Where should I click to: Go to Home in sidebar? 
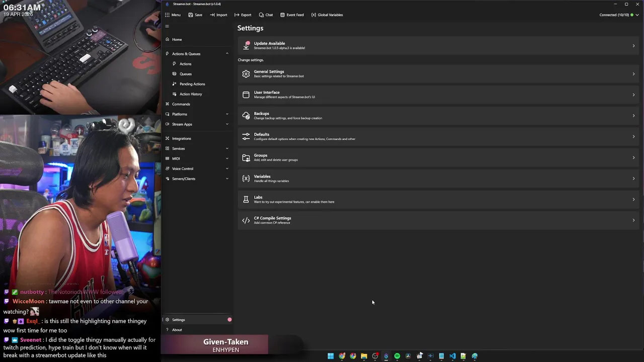(197, 39)
